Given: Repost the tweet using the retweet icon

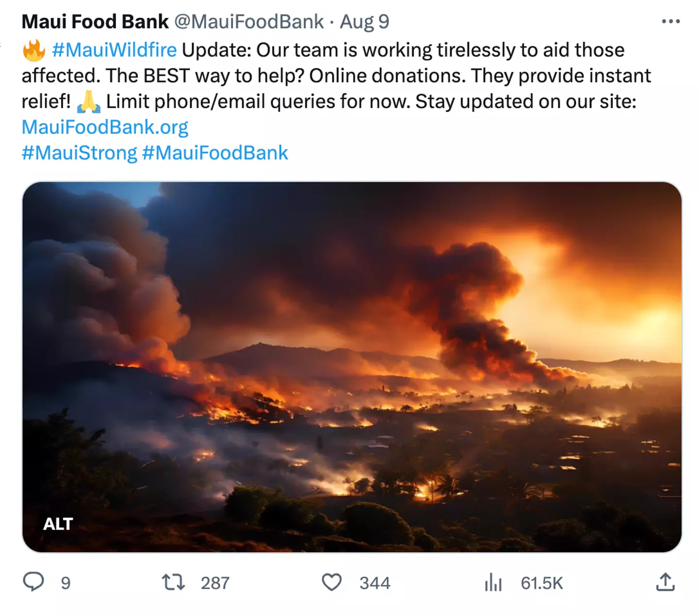Looking at the screenshot, I should pos(173,582).
